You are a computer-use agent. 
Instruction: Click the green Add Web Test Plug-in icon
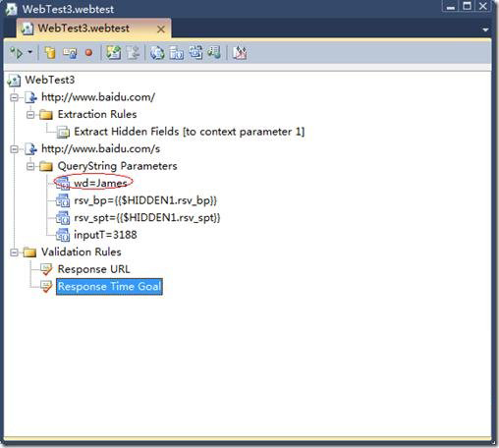click(113, 53)
